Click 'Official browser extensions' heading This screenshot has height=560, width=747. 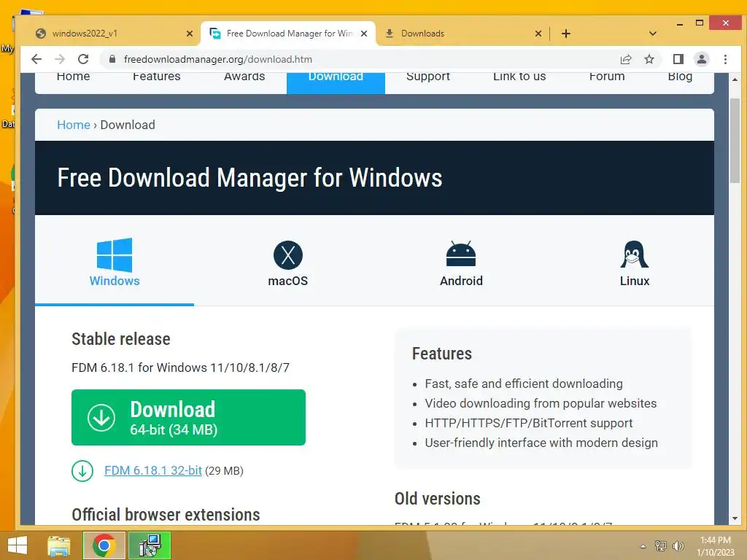[x=166, y=515]
